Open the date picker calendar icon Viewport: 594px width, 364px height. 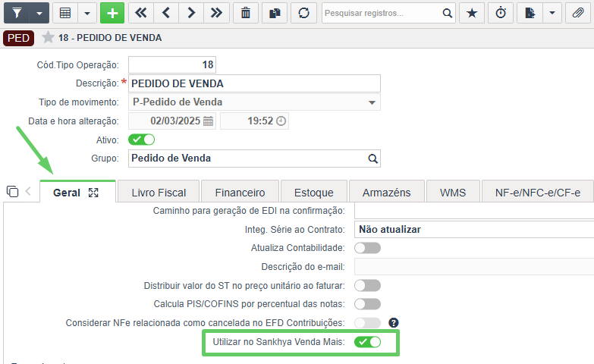tap(208, 121)
